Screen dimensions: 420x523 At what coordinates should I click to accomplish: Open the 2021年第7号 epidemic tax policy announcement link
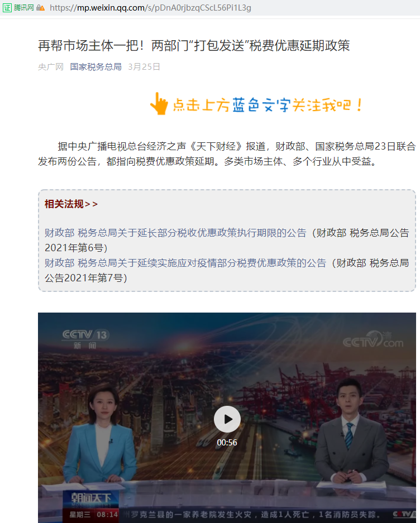coord(185,263)
